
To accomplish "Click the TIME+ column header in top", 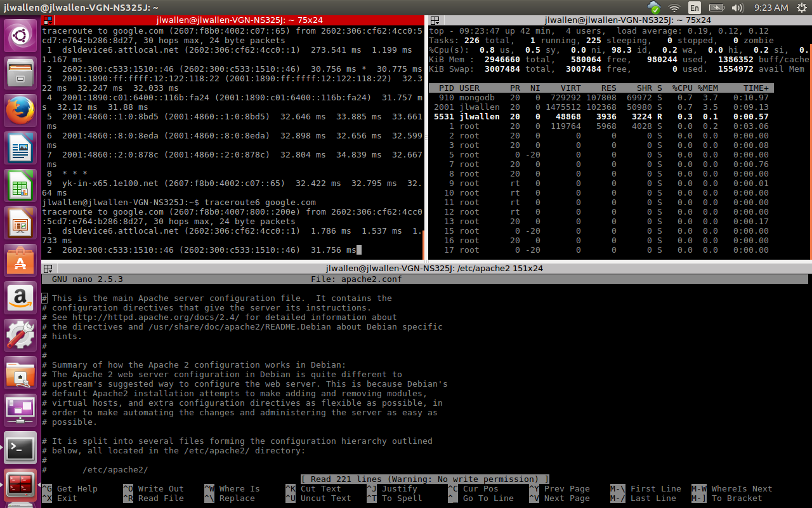I will coord(756,88).
